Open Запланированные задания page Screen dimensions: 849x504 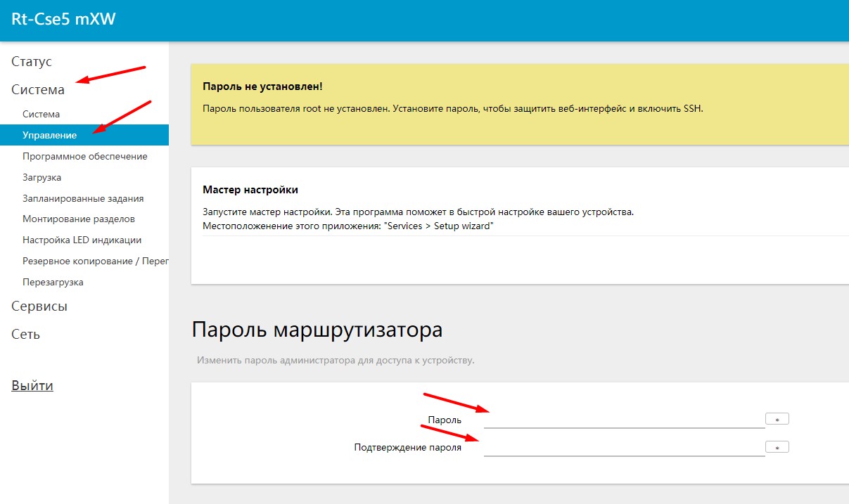click(x=82, y=198)
